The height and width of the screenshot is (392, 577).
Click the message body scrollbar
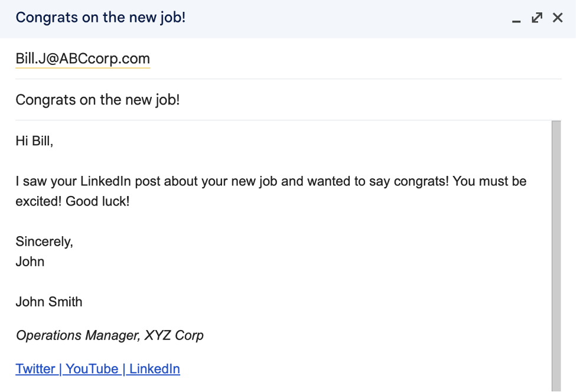[x=556, y=256]
